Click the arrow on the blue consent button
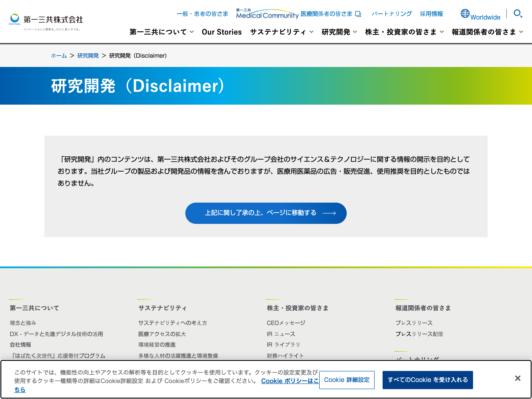532x399 pixels. pyautogui.click(x=329, y=213)
